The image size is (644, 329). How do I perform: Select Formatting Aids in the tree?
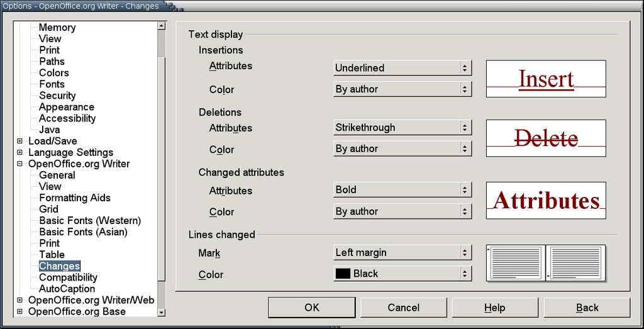tap(74, 198)
